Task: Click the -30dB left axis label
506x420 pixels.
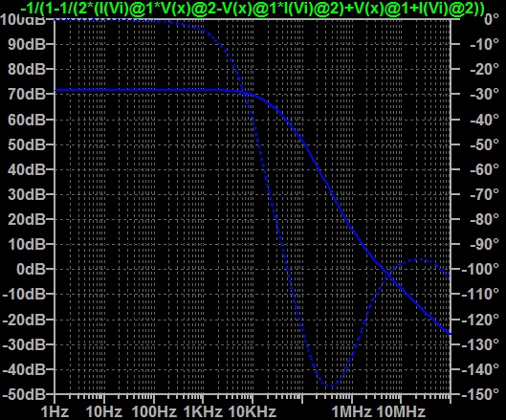Action: [24, 344]
